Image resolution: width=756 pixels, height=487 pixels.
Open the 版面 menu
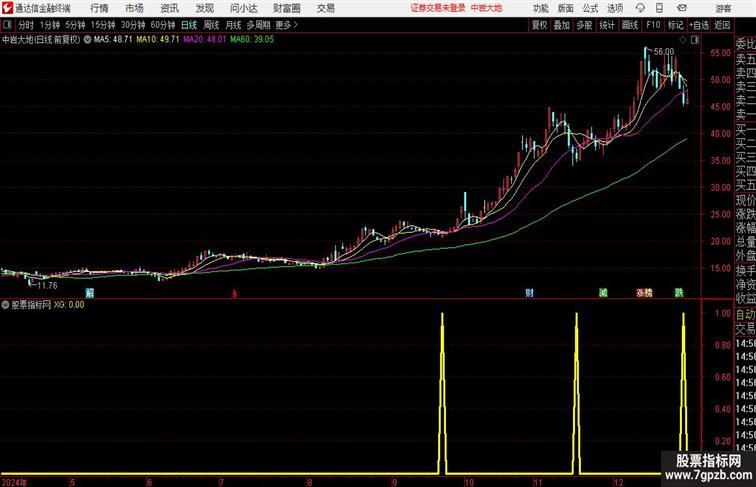566,8
